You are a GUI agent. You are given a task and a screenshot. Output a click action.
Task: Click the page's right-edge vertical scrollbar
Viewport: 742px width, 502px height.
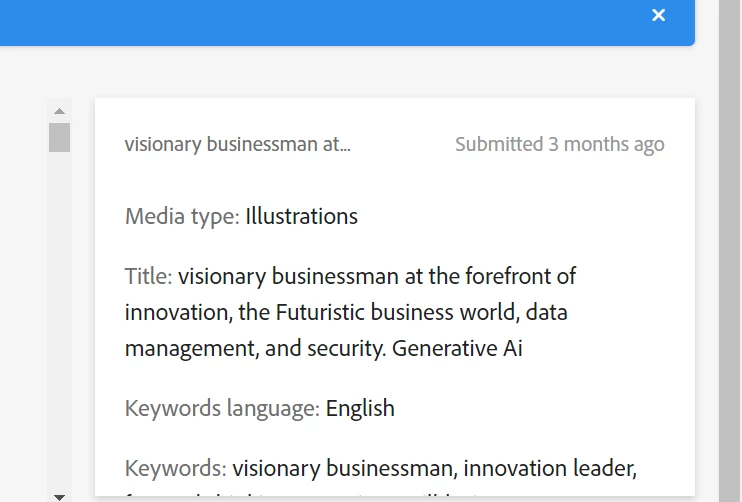pyautogui.click(x=730, y=250)
